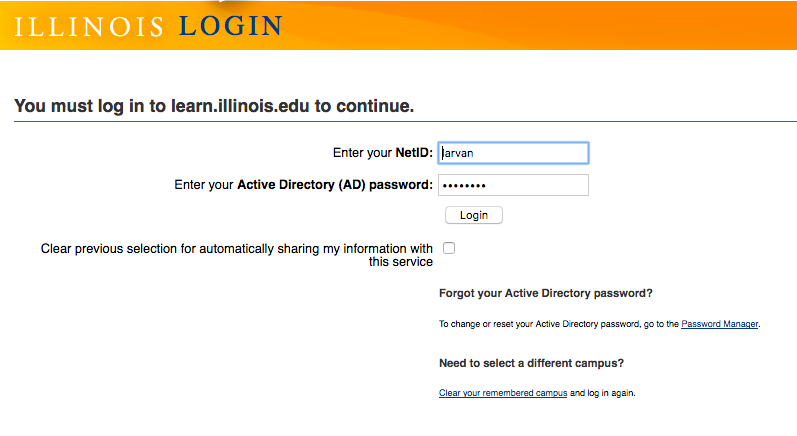Click the Enter your NetID label
This screenshot has width=797, height=436.
tap(383, 153)
